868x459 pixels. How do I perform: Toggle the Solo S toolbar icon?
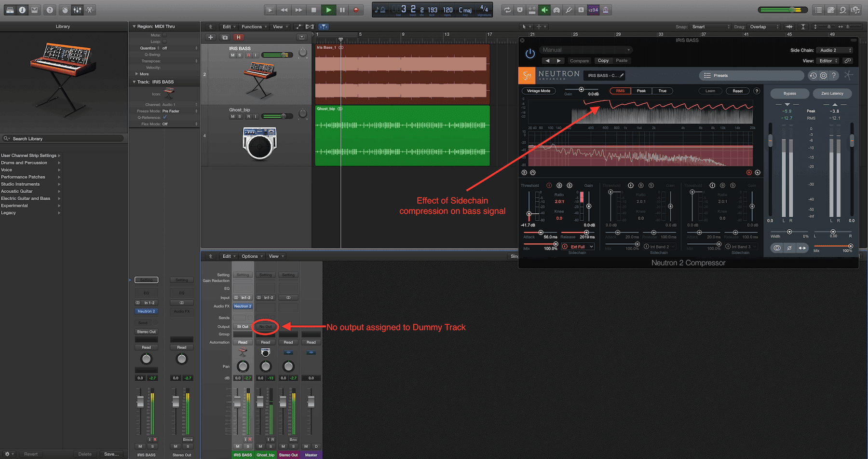click(x=581, y=10)
